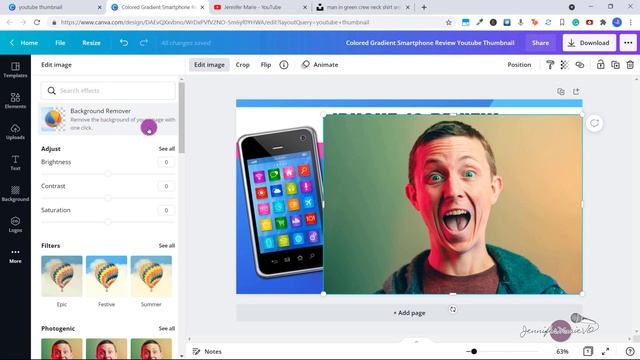Click the Download button

pos(589,42)
